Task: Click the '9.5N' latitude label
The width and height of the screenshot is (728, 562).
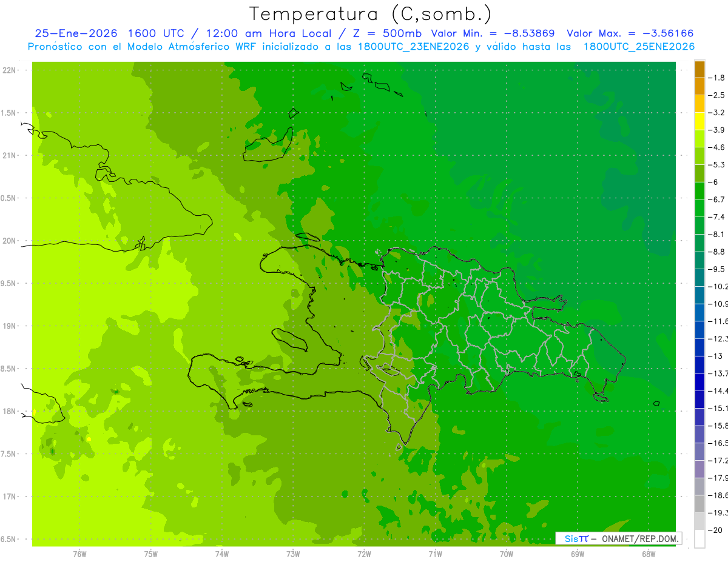Action: pyautogui.click(x=8, y=283)
